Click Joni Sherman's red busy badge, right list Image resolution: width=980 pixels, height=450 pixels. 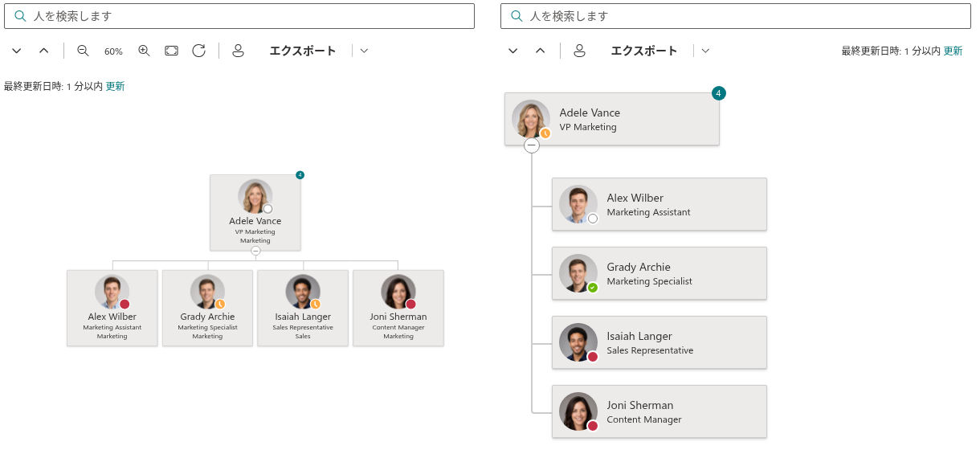(593, 426)
